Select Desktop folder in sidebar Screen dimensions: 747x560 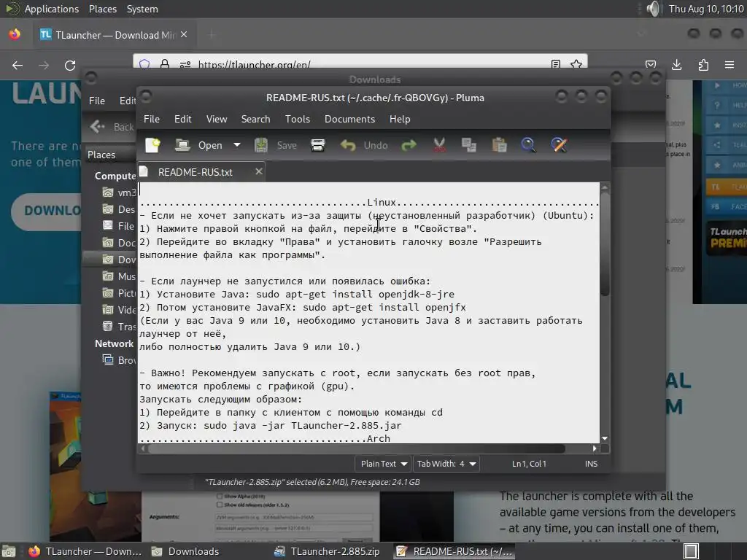[120, 209]
